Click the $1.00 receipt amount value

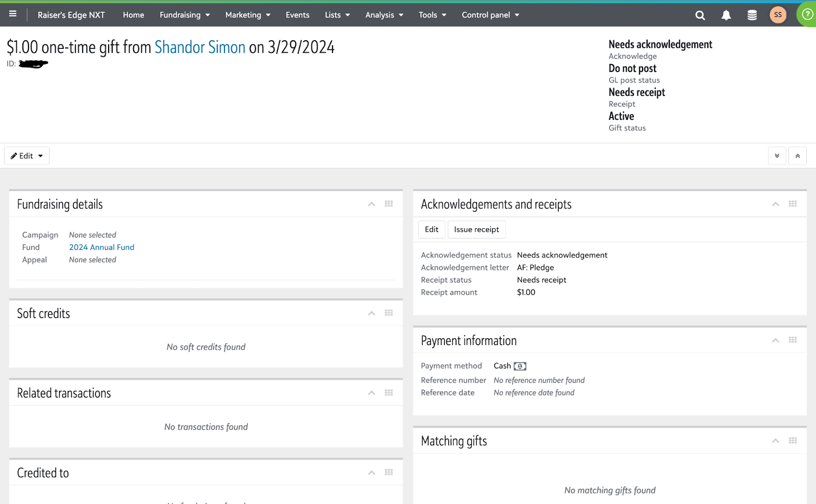click(x=526, y=293)
